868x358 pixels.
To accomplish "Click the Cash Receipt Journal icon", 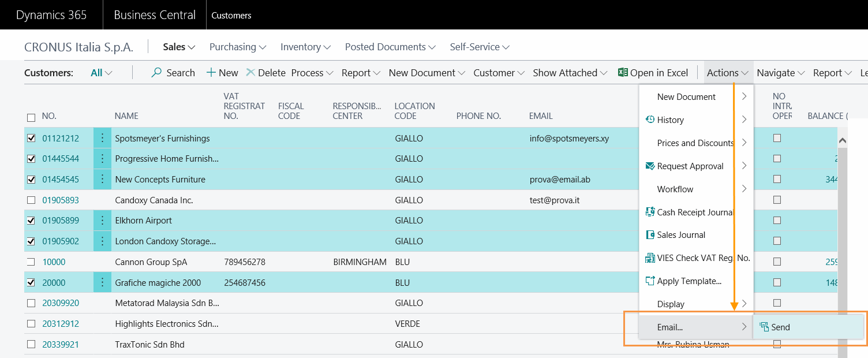I will pos(650,212).
